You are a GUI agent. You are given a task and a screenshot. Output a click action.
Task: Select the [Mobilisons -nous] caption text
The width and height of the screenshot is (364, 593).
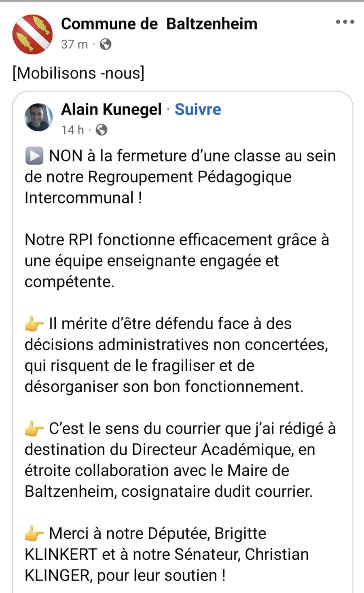pos(78,73)
